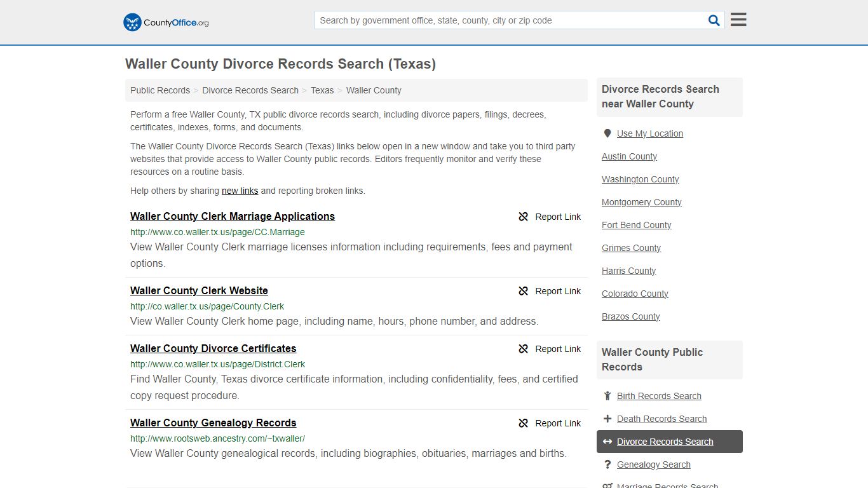The image size is (868, 488).
Task: Click the arrows icon beside Divorce Records Search
Action: (x=607, y=442)
